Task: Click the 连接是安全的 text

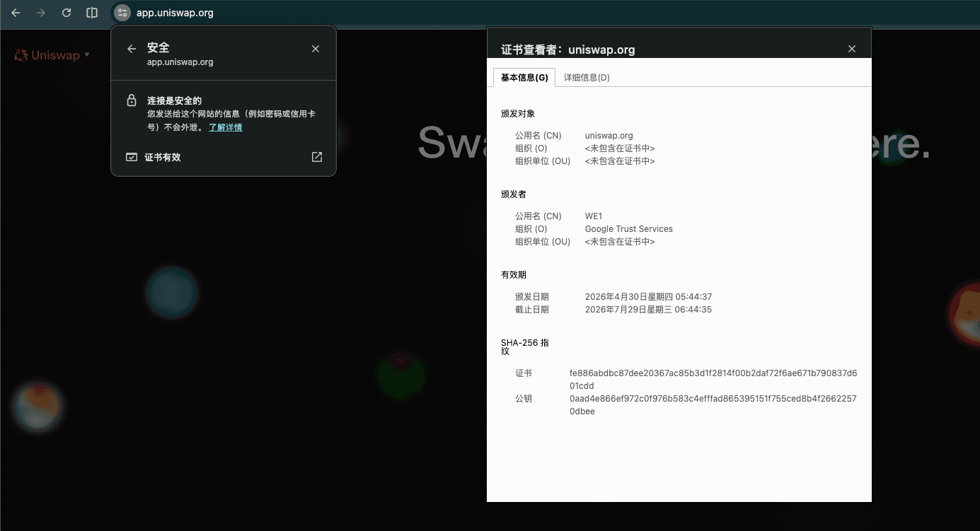Action: pyautogui.click(x=174, y=100)
